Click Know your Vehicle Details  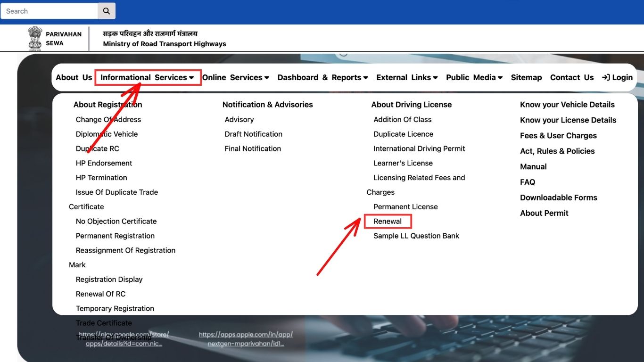[567, 105]
